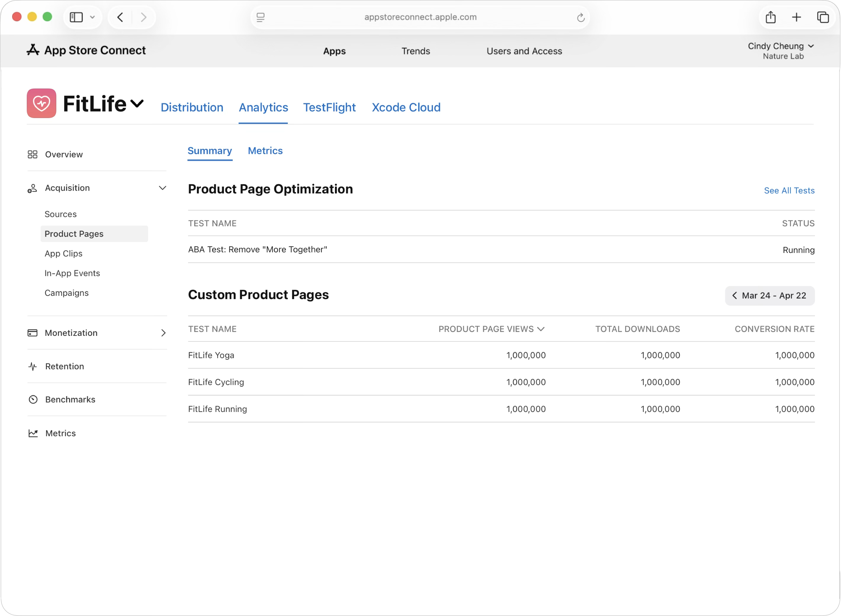
Task: Switch to the TestFlight tab
Action: (329, 108)
